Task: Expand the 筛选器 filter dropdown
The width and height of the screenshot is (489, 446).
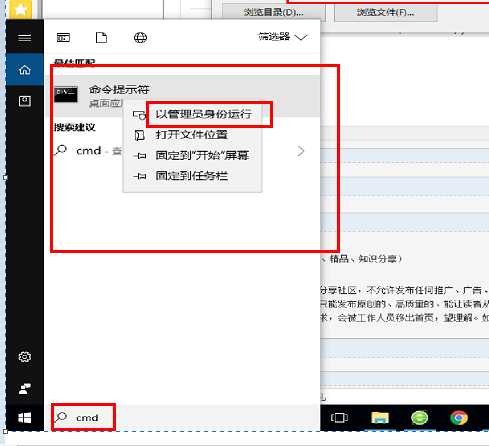Action: [283, 37]
